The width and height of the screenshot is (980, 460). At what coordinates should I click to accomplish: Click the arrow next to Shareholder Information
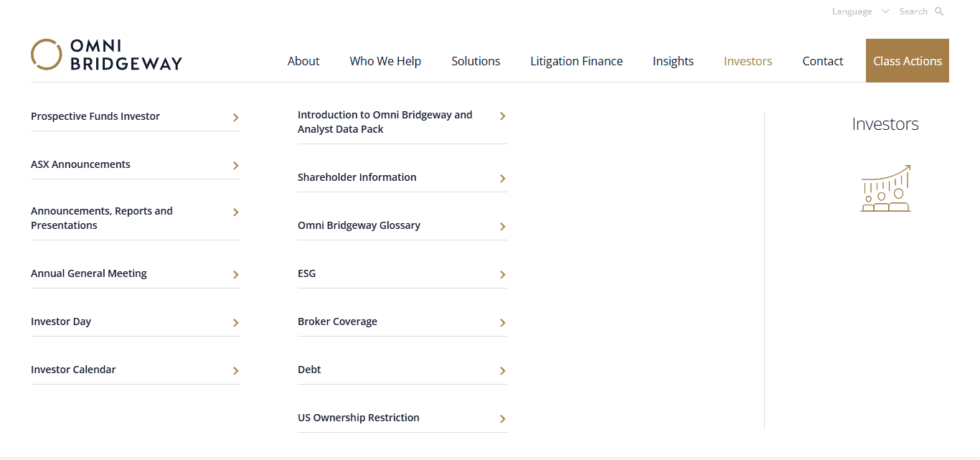tap(502, 179)
